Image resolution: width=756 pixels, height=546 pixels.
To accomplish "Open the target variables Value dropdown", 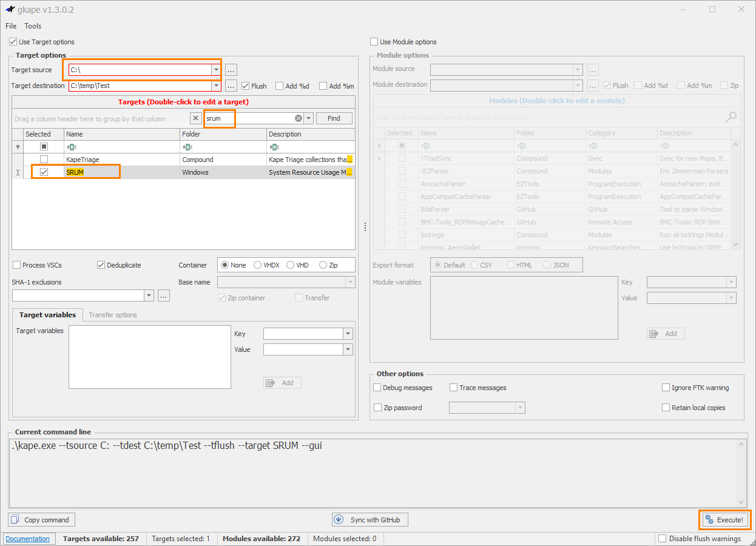I will coord(348,349).
